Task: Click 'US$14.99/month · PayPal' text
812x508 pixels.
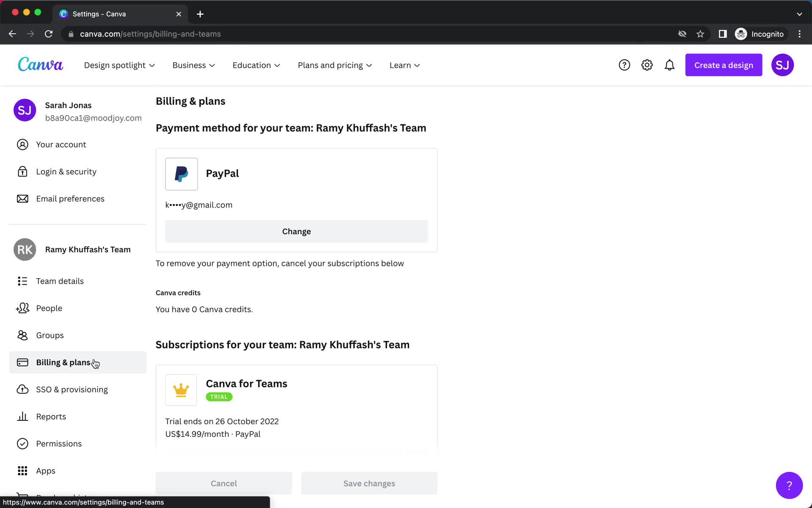Action: click(x=213, y=434)
